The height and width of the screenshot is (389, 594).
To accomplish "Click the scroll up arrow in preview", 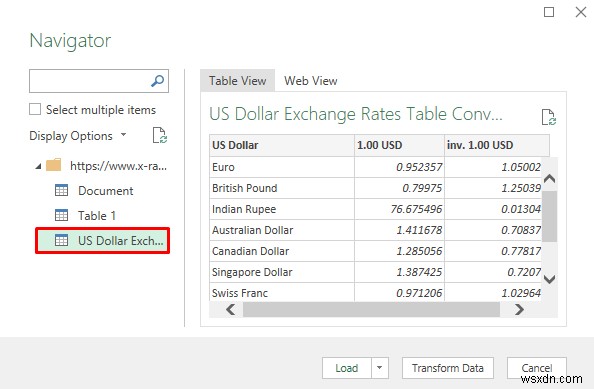I will pyautogui.click(x=549, y=178).
